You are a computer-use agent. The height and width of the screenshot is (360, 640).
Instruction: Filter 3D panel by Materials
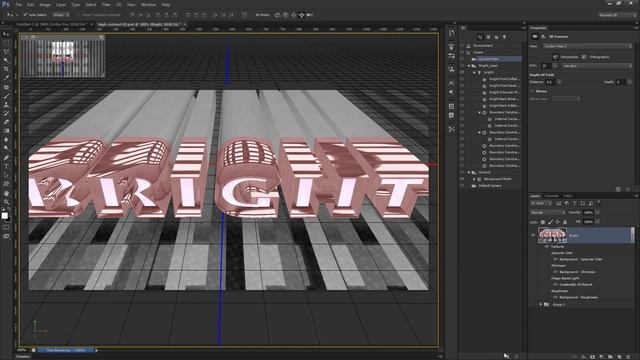[496, 37]
